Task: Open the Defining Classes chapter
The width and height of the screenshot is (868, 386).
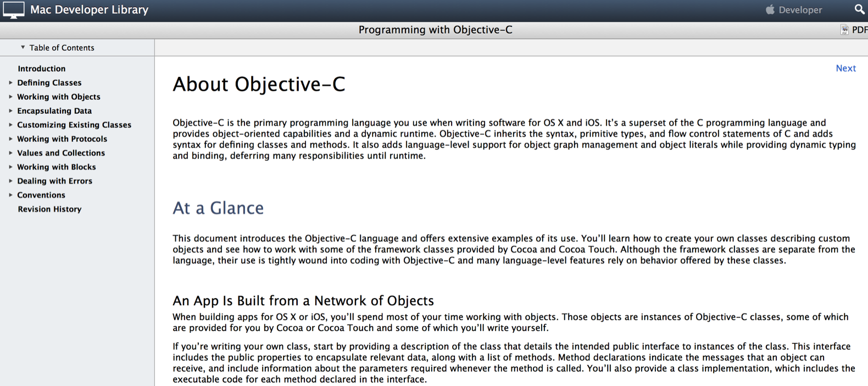Action: click(49, 82)
